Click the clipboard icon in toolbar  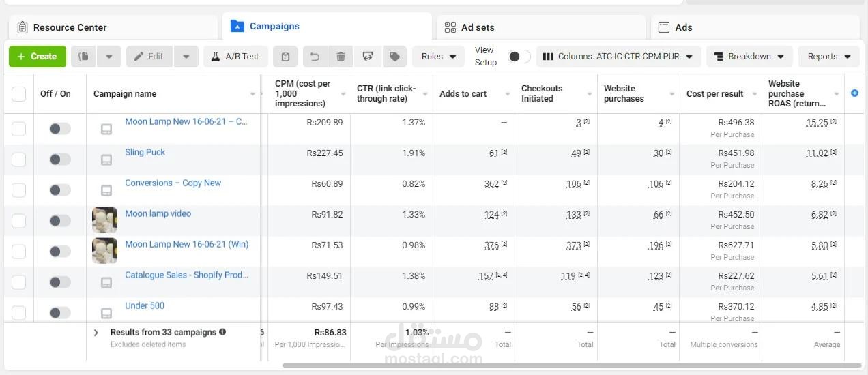click(285, 57)
